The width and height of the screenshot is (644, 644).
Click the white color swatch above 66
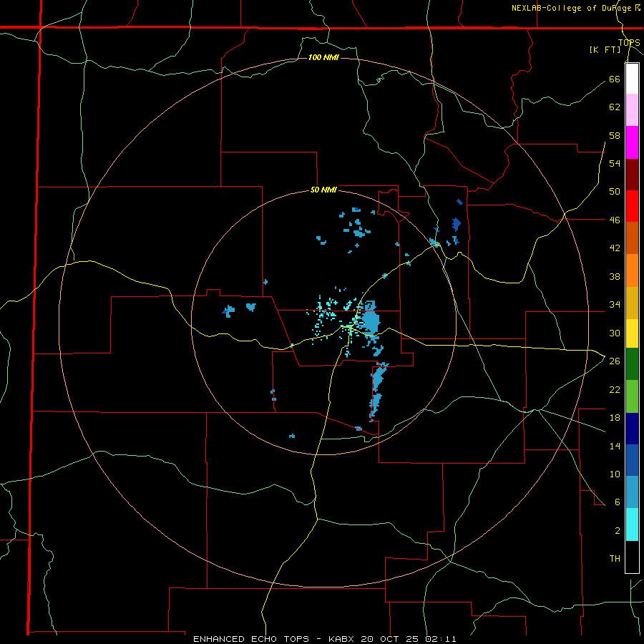click(x=632, y=79)
